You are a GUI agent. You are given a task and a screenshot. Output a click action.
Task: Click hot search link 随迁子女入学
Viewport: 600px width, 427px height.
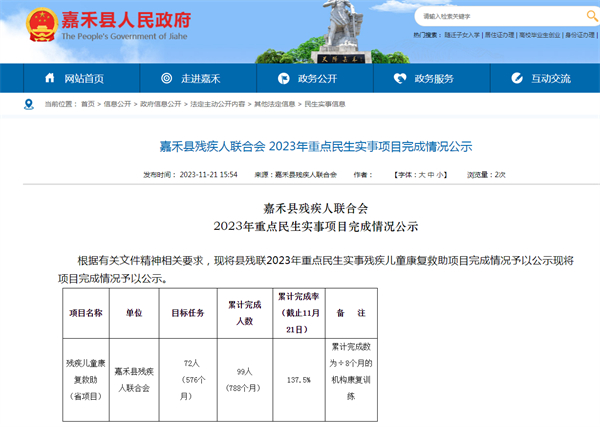462,35
